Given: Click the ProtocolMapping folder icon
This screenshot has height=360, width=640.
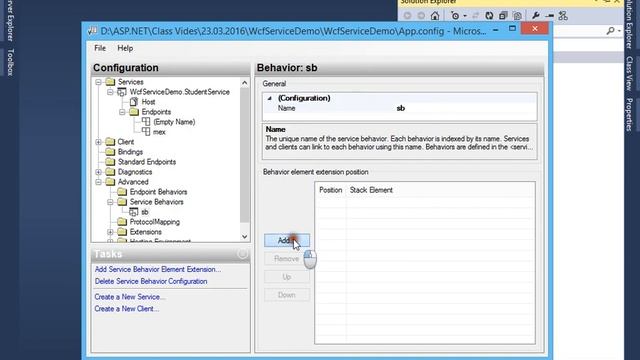Looking at the screenshot, I should point(122,222).
